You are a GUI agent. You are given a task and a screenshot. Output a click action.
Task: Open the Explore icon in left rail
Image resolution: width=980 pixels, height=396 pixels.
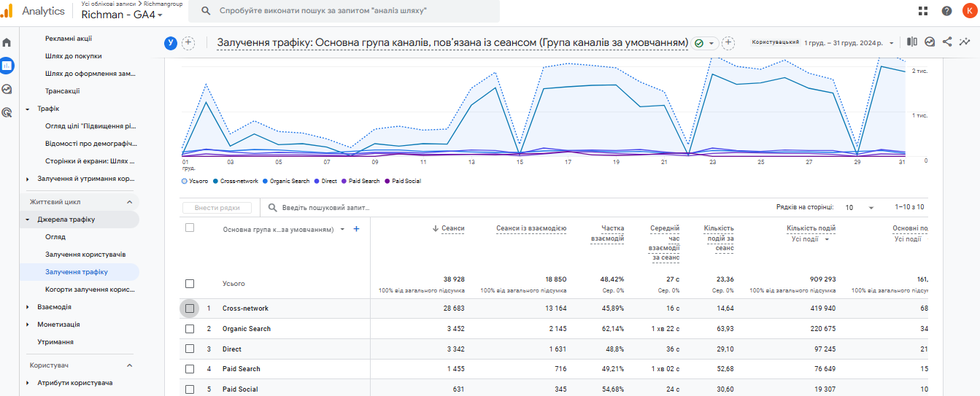pyautogui.click(x=7, y=89)
